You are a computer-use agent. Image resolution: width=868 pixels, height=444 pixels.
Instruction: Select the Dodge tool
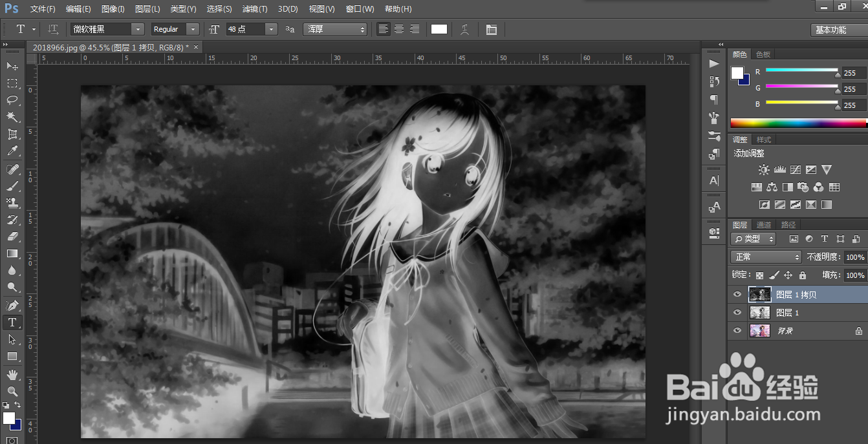coord(12,288)
